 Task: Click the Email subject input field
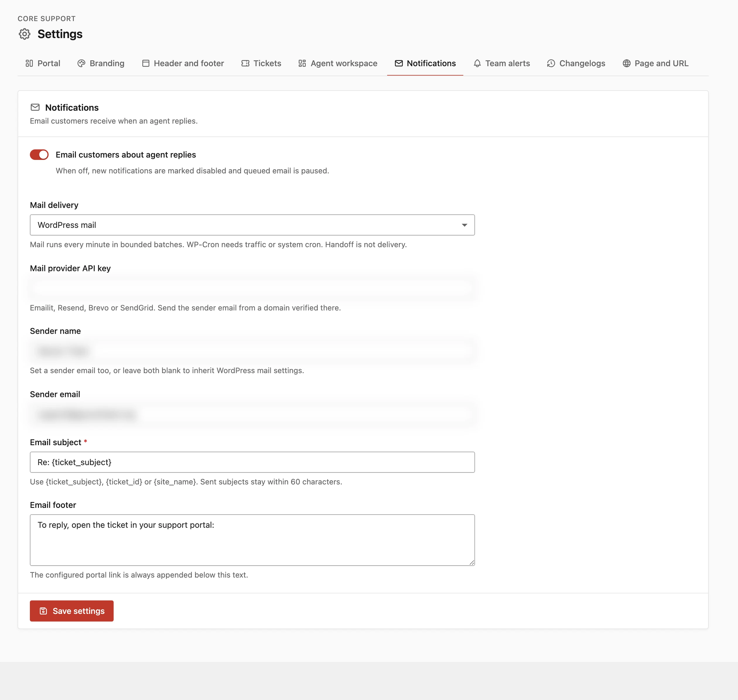click(x=252, y=462)
